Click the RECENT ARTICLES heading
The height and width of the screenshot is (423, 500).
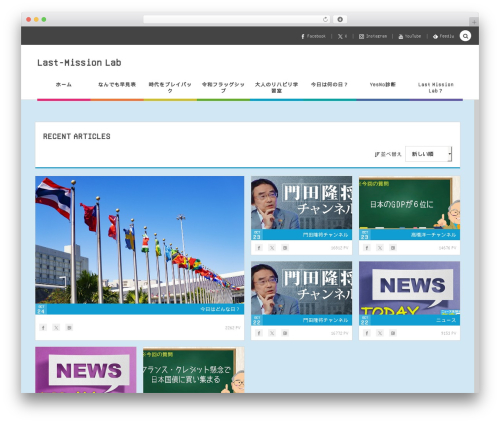(x=76, y=136)
